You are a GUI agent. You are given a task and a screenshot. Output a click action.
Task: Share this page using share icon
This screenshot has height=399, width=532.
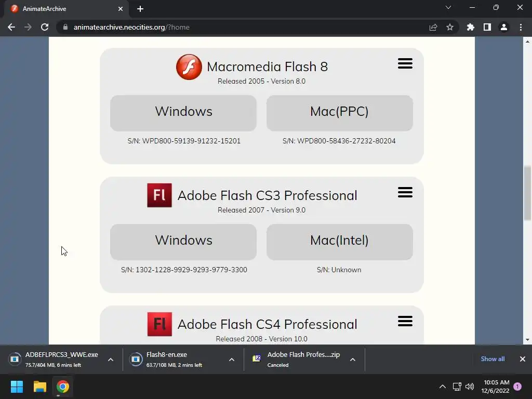433,27
